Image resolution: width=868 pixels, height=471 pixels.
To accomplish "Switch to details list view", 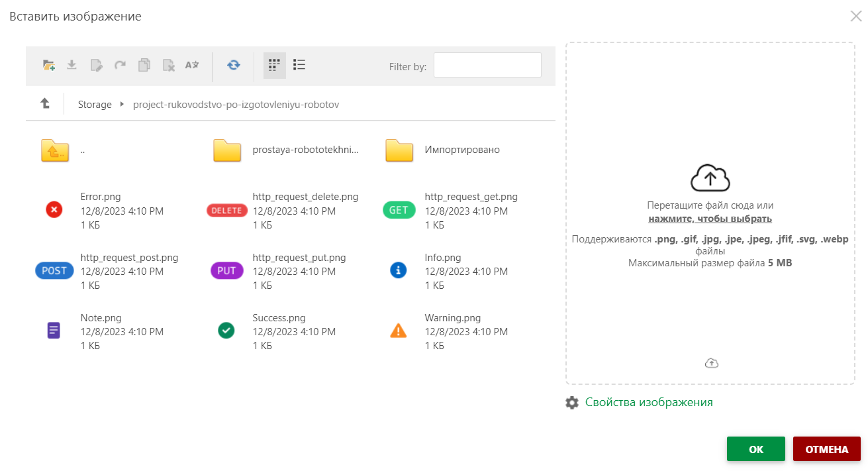I will [x=299, y=65].
